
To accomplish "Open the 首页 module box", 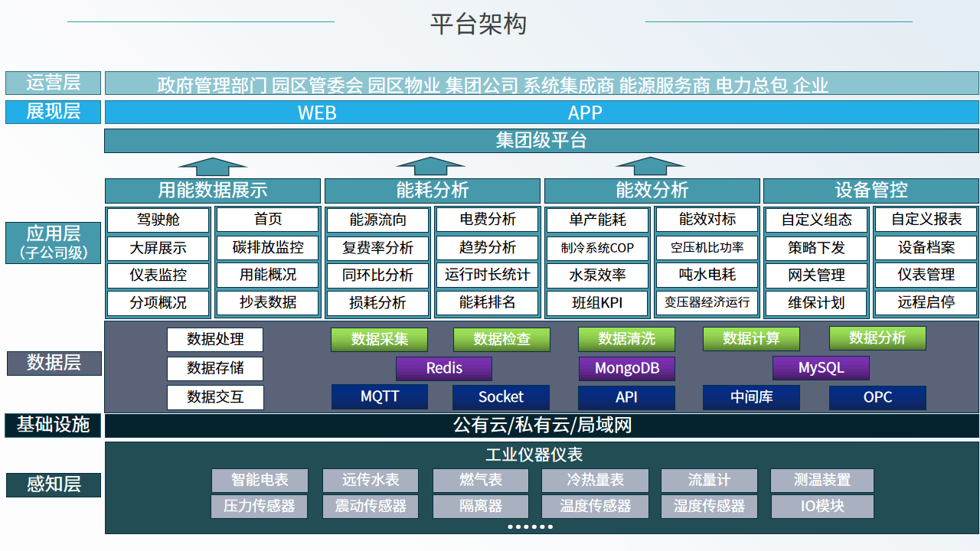I will tap(268, 220).
